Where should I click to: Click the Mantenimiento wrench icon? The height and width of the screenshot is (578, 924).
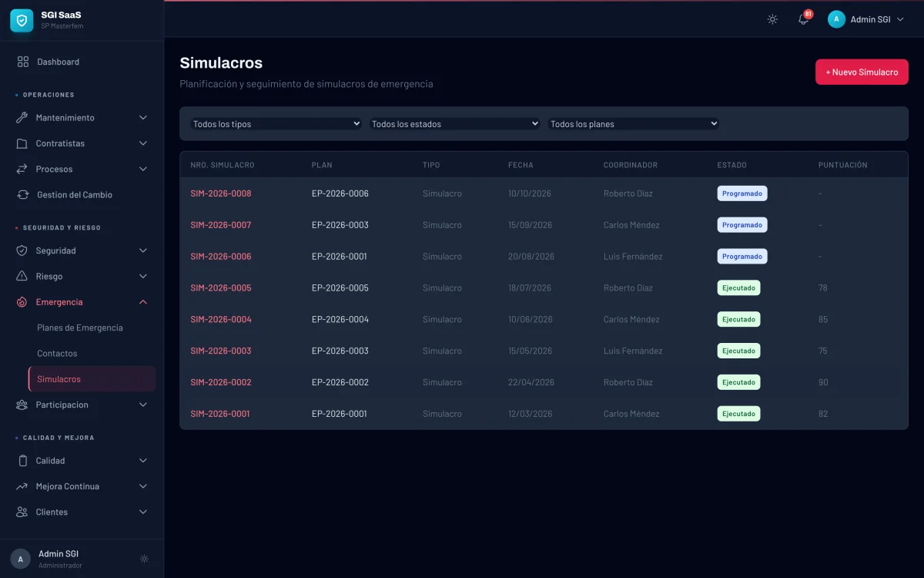[22, 118]
